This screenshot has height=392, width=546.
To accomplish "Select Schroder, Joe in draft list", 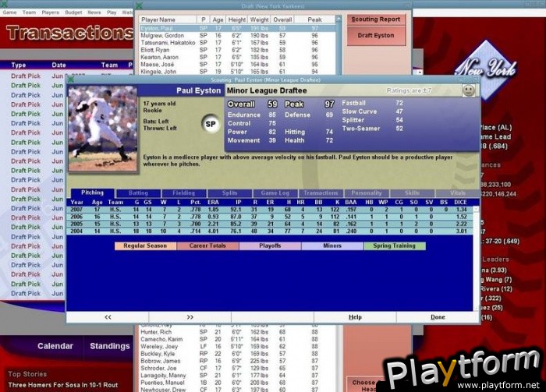I will pos(237,368).
